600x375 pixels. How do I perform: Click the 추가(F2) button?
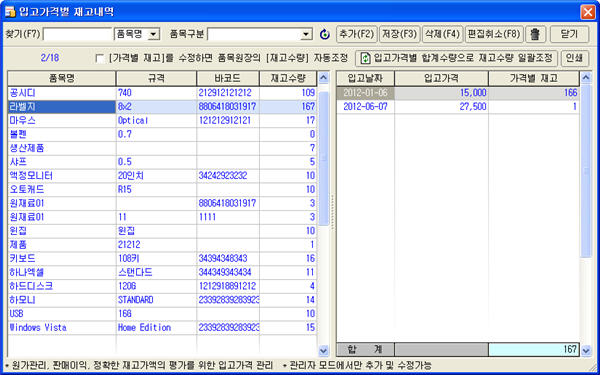357,34
